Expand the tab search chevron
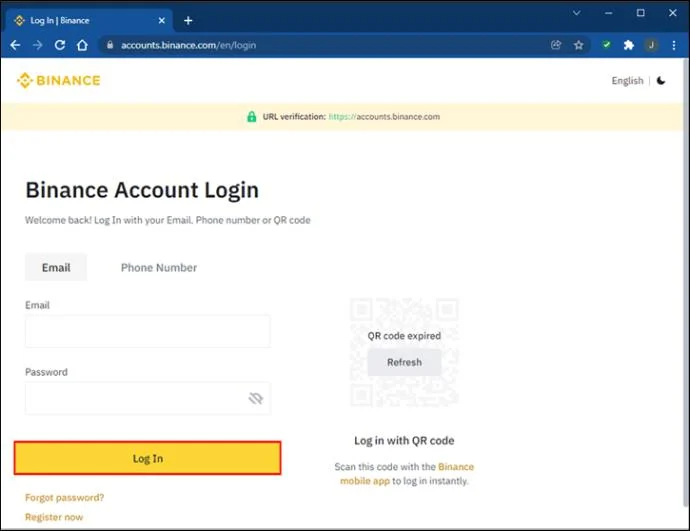This screenshot has width=690, height=531. (x=576, y=13)
